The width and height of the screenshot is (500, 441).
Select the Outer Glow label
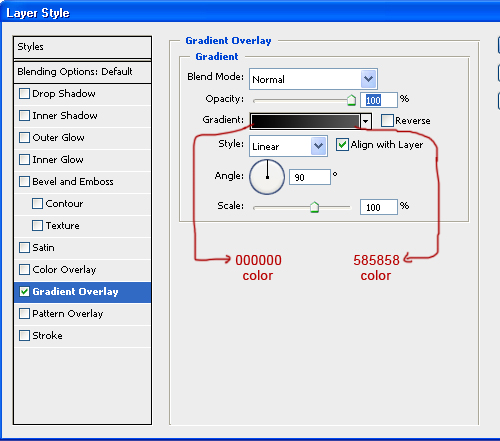tap(58, 138)
